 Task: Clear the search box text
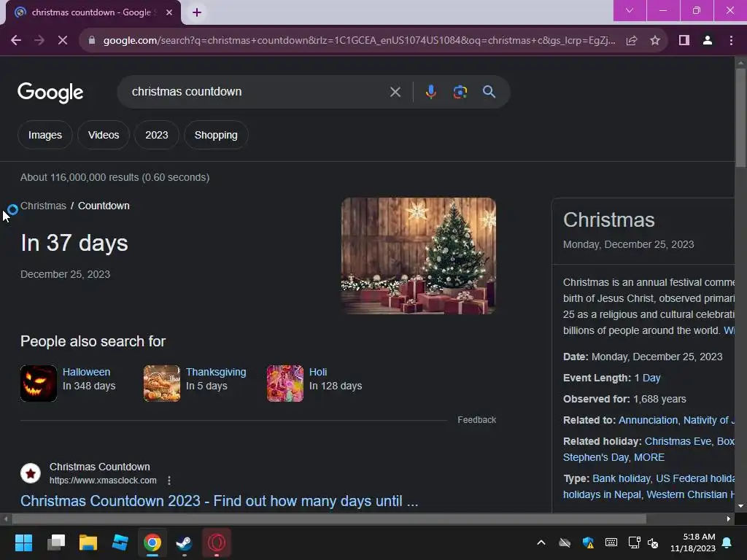[x=395, y=92]
